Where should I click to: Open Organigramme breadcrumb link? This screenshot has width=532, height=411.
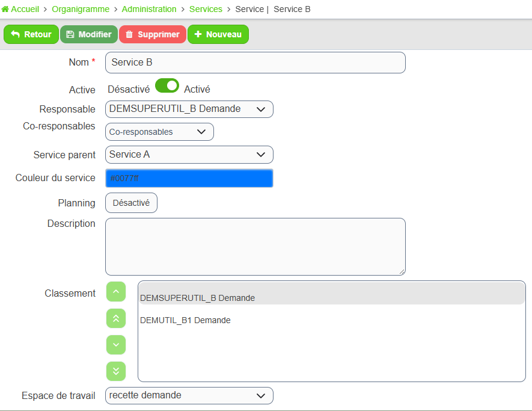[81, 9]
